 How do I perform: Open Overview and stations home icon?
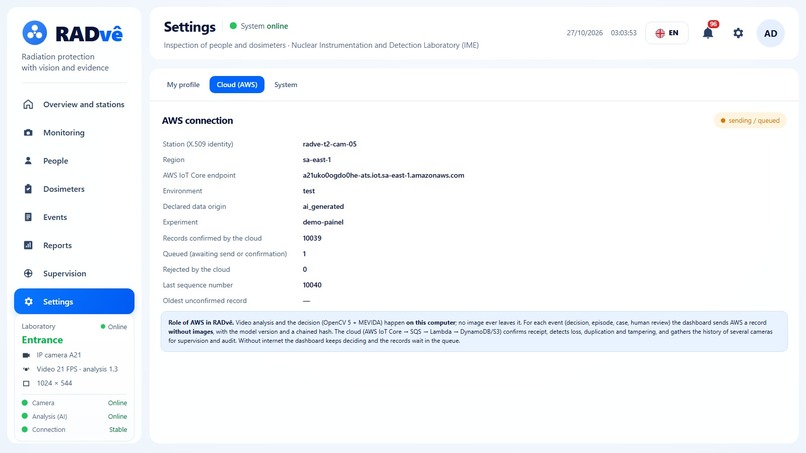point(28,104)
